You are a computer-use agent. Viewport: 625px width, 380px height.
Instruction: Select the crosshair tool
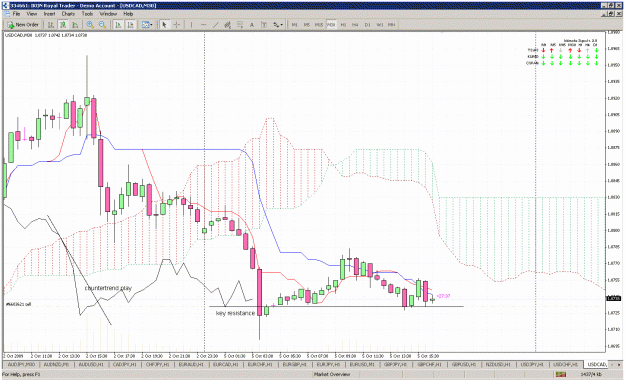(x=177, y=25)
